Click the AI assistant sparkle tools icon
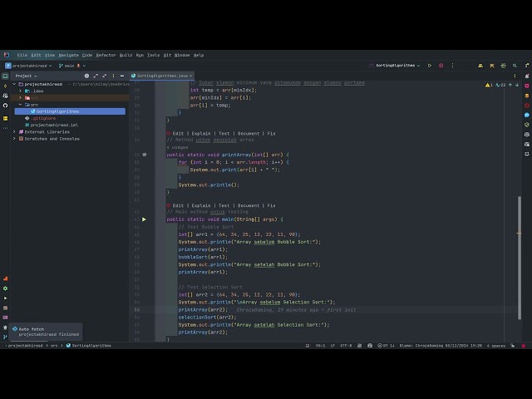 (x=492, y=66)
